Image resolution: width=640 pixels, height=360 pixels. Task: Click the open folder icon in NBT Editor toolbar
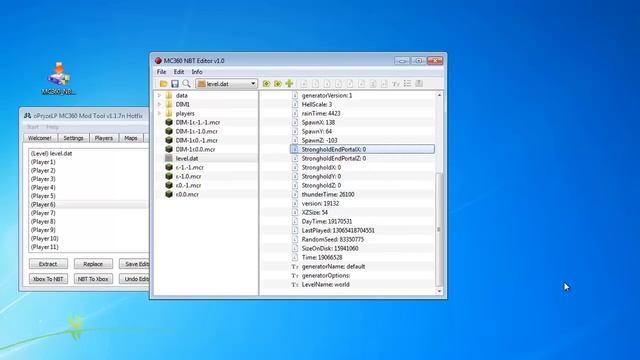pyautogui.click(x=163, y=84)
